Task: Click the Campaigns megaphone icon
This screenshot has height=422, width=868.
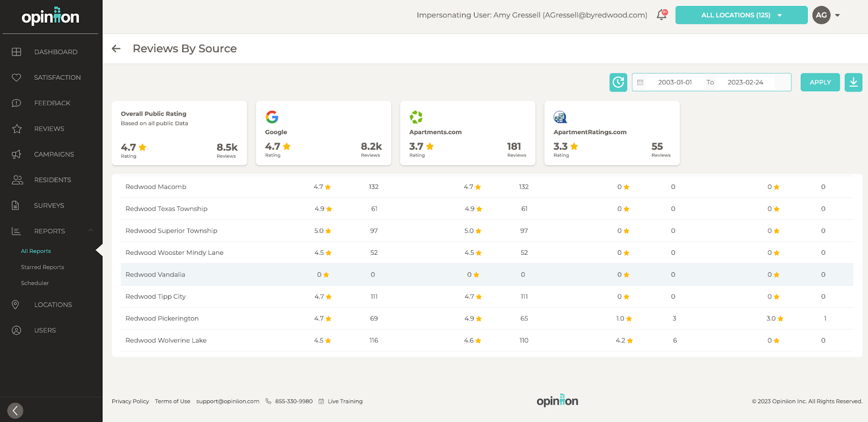Action: coord(16,154)
